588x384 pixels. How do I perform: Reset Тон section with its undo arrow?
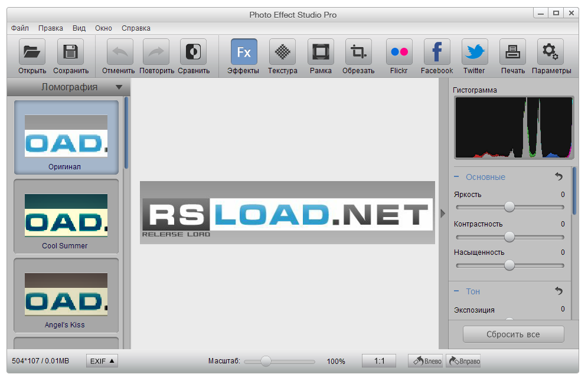click(x=559, y=291)
